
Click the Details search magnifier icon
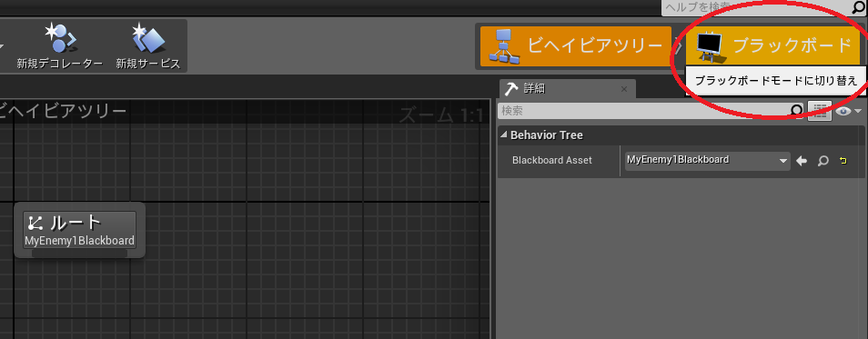pyautogui.click(x=797, y=111)
